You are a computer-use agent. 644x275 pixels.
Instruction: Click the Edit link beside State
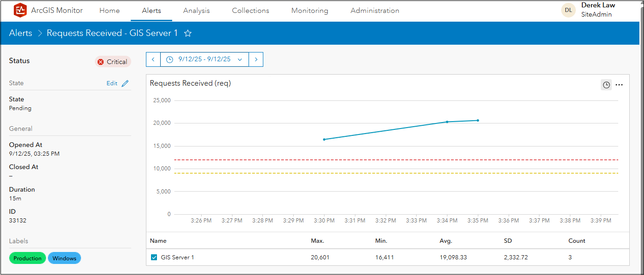[112, 83]
